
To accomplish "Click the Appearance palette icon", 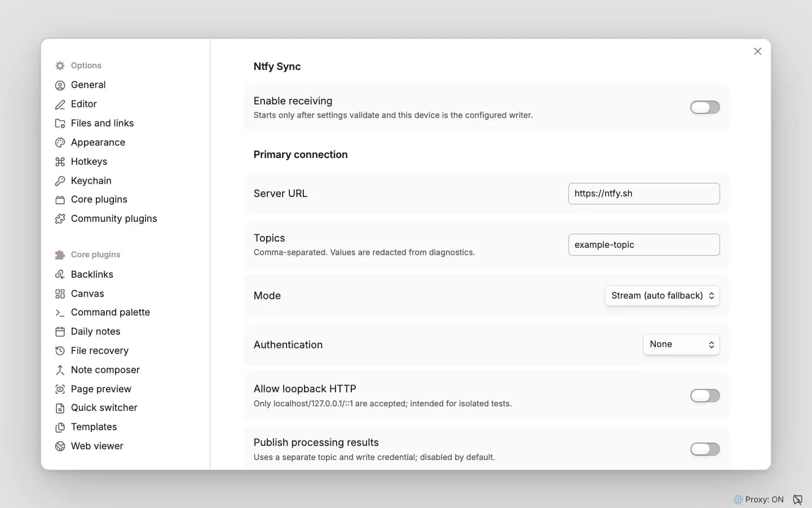I will pos(60,143).
